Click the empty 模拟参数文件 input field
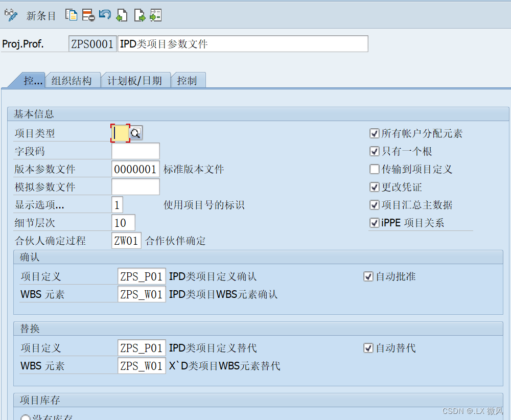This screenshot has height=420, width=511. tap(135, 186)
